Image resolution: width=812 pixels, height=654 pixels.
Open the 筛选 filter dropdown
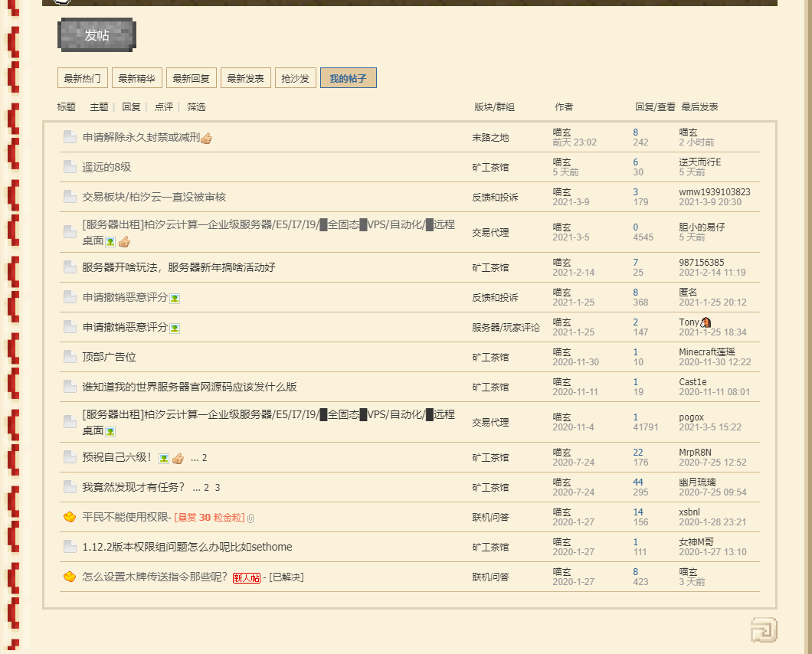(x=196, y=107)
